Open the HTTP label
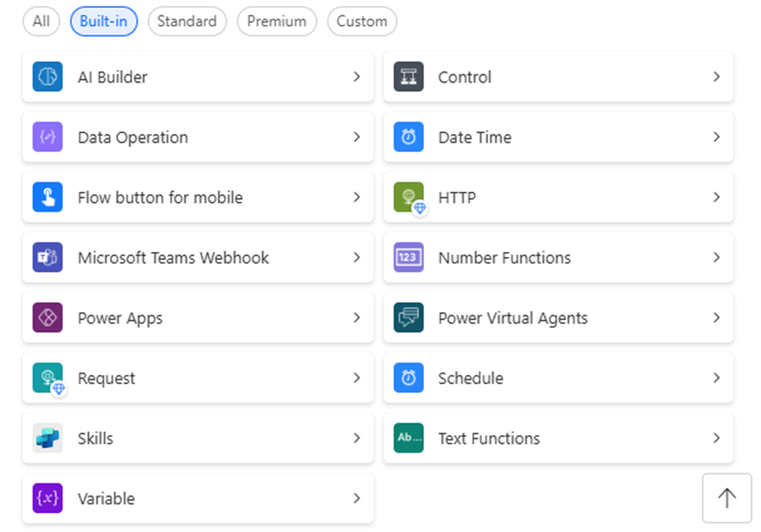The height and width of the screenshot is (532, 761). [458, 197]
